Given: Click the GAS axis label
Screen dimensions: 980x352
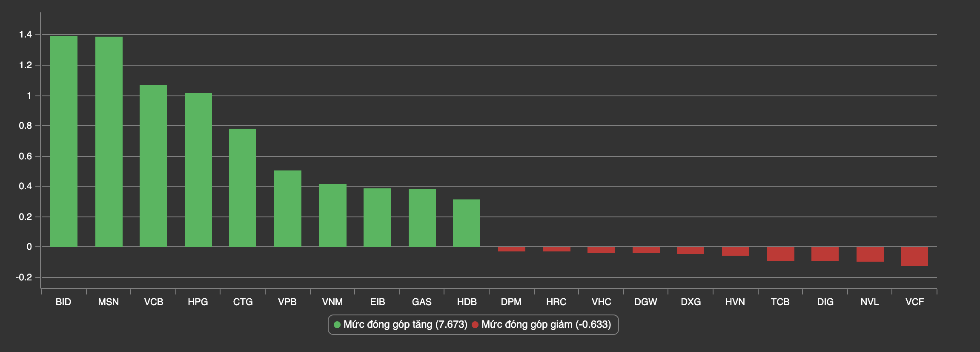Looking at the screenshot, I should [422, 302].
